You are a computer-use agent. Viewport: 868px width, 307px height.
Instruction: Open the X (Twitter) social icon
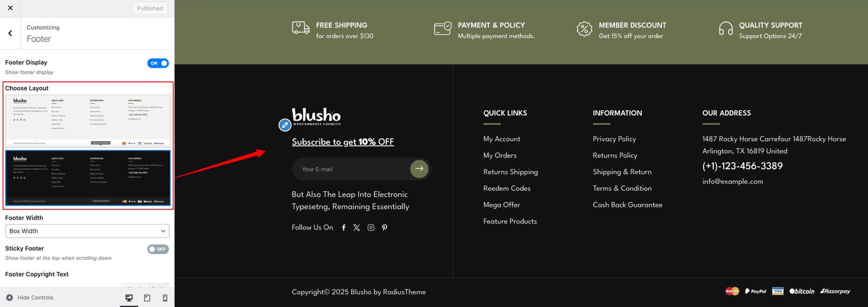pyautogui.click(x=356, y=228)
